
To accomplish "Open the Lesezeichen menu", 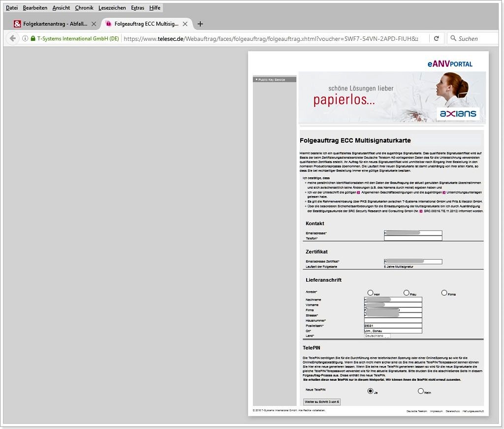I will coord(112,8).
